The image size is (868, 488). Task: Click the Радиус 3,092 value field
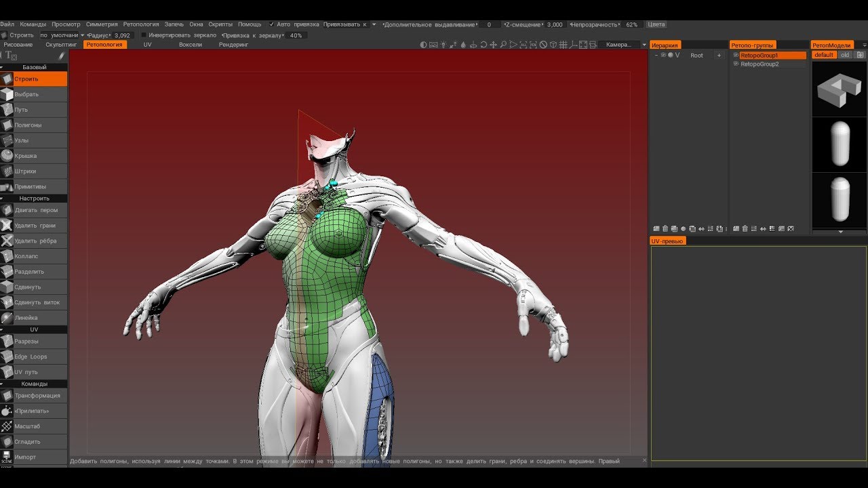122,35
